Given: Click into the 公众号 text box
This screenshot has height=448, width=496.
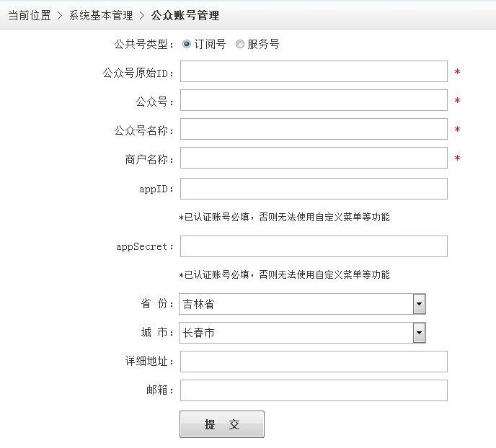Looking at the screenshot, I should 314,101.
